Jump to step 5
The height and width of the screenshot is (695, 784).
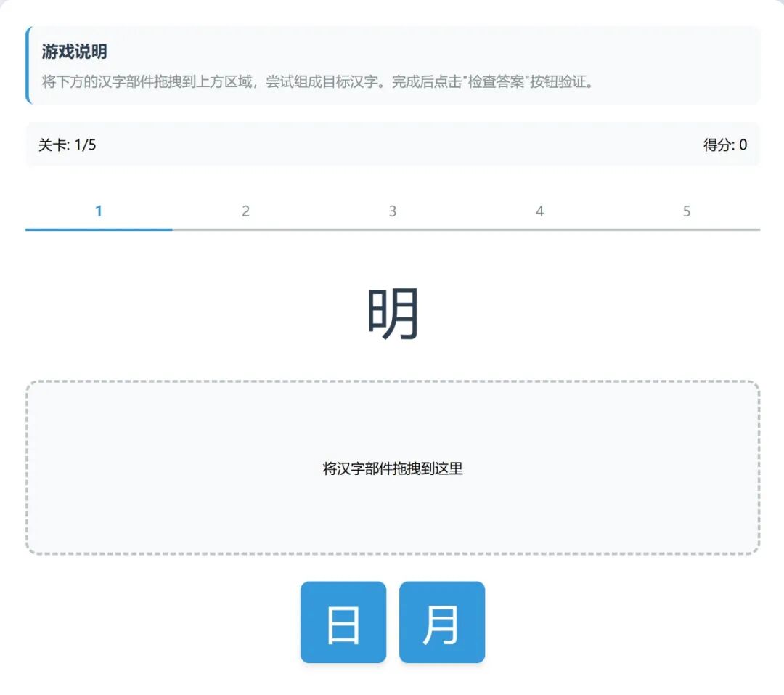[x=686, y=211]
